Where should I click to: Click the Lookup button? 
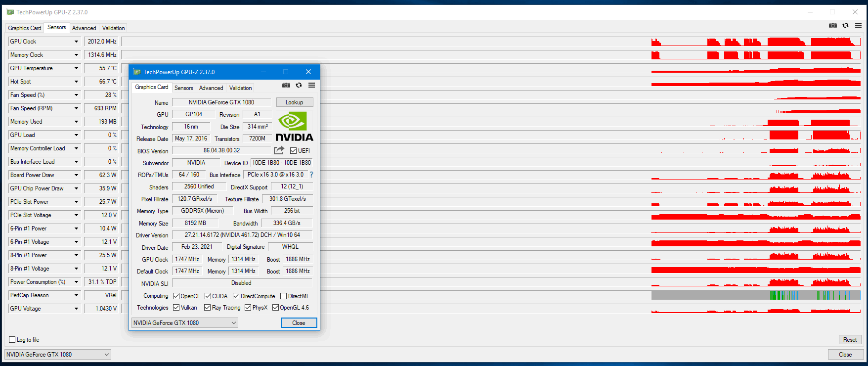[295, 102]
